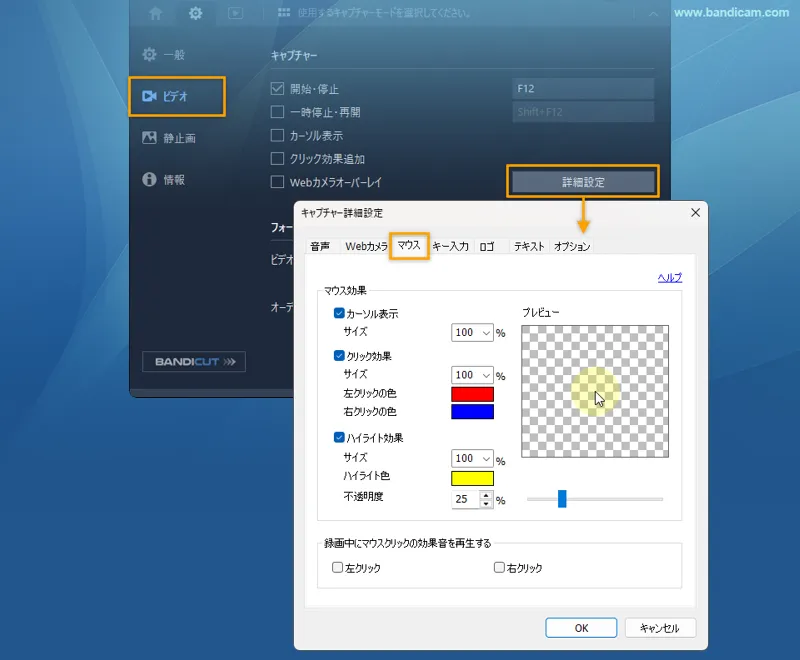Collapse panel using top chevron arrow

click(653, 14)
